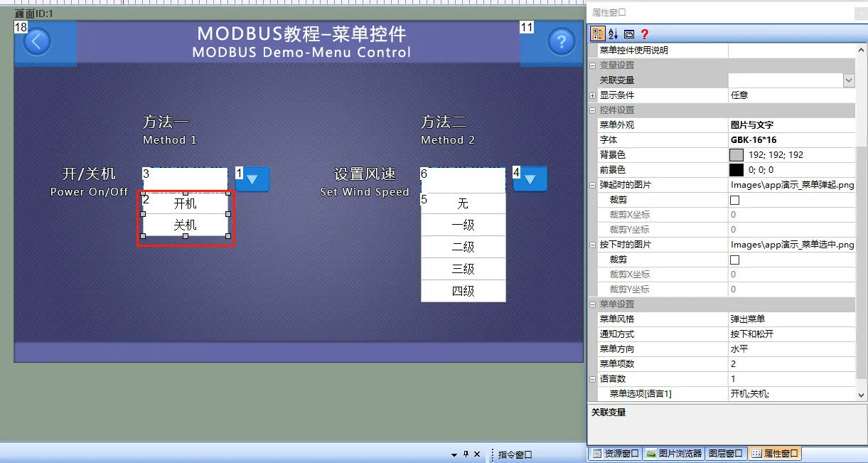Click the 关联变量 value field
This screenshot has height=463, width=868.
point(786,80)
